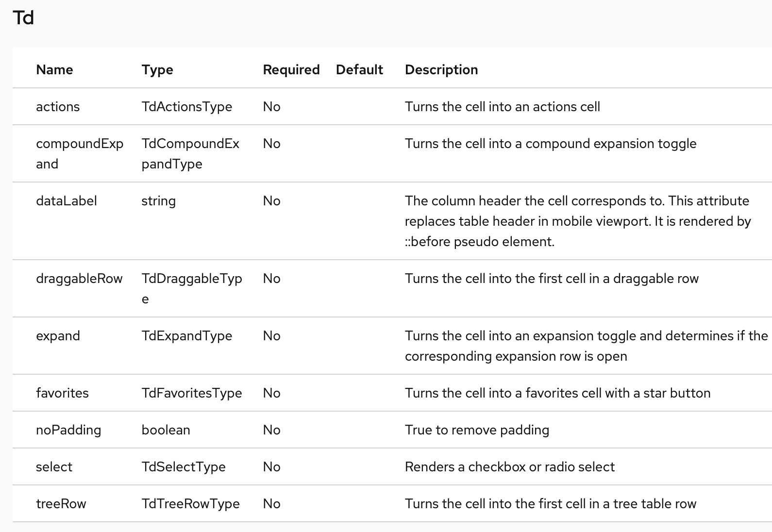
Task: Click the Default column header
Action: (359, 69)
